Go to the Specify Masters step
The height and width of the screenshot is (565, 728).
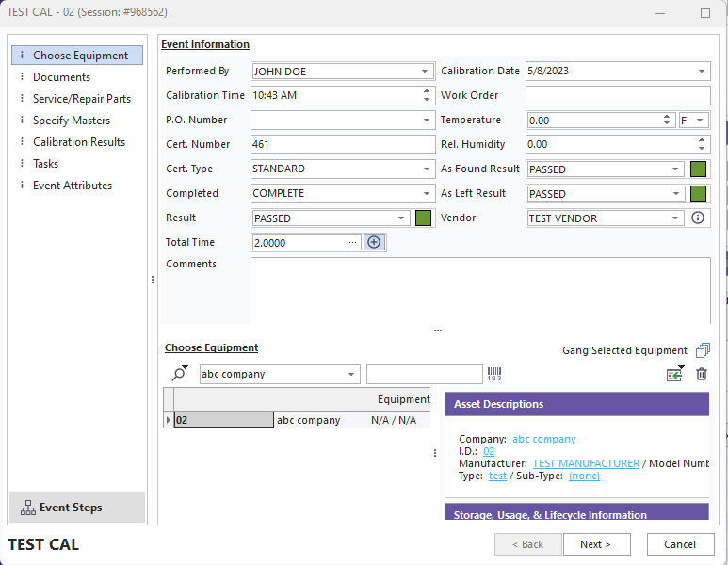pyautogui.click(x=72, y=121)
